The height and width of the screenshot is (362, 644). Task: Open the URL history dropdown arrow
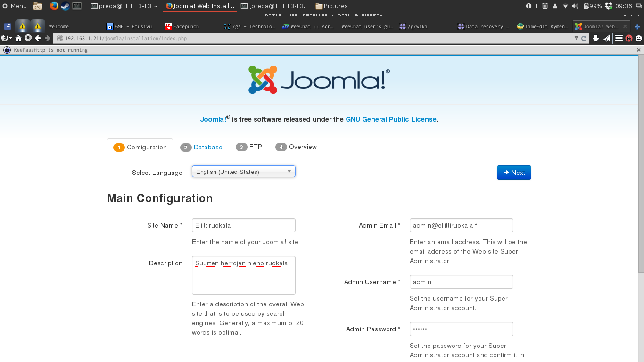click(x=576, y=38)
